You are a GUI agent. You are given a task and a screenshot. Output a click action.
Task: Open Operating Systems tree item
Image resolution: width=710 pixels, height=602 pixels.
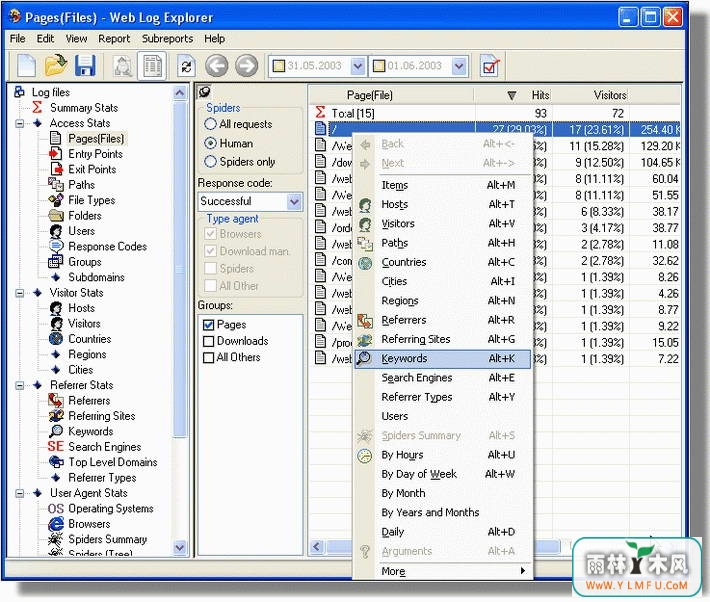click(x=110, y=508)
